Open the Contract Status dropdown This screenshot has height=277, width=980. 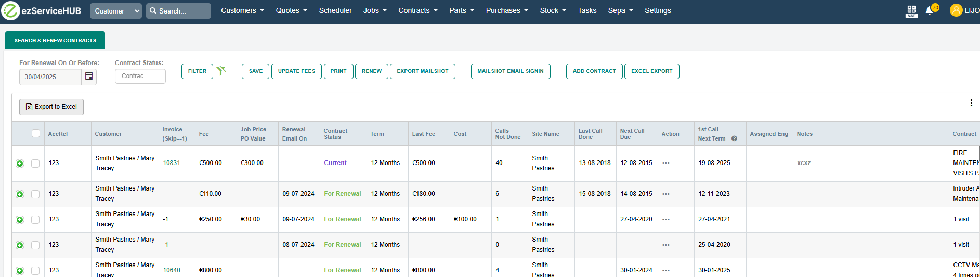140,76
